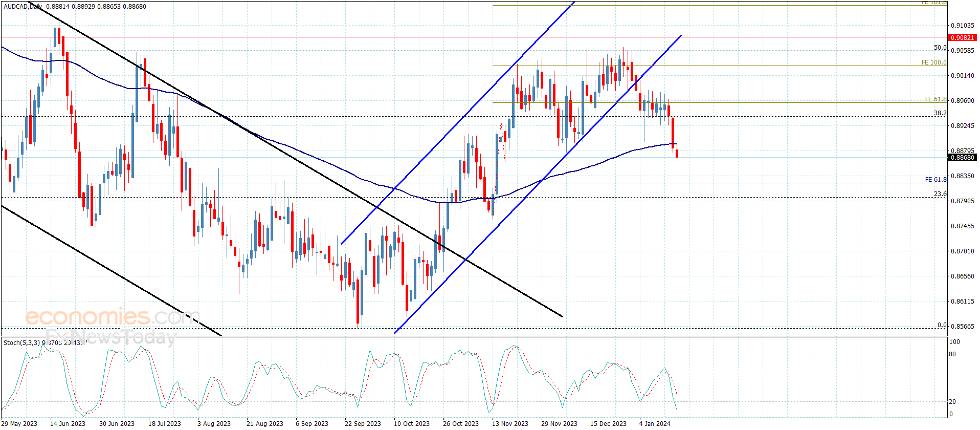The height and width of the screenshot is (430, 980).
Task: Select the 50.0 Fibonacci retracement label
Action: tap(940, 48)
